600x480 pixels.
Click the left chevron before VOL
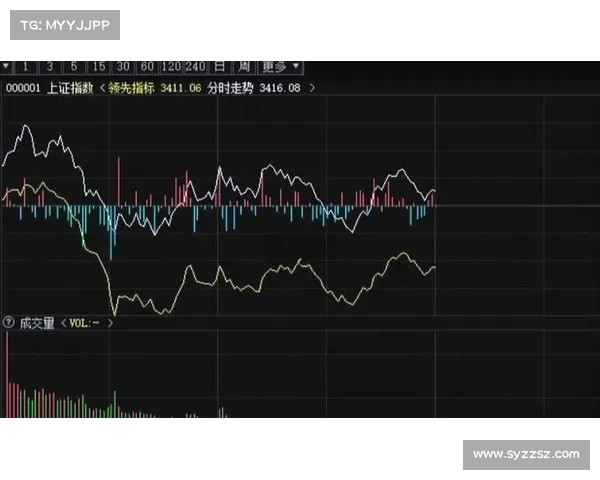64,323
